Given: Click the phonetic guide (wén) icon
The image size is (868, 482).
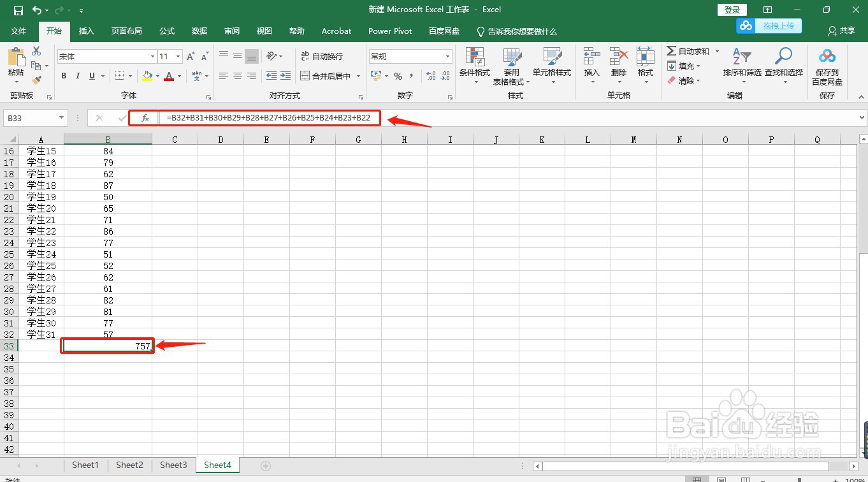Looking at the screenshot, I should [197, 76].
